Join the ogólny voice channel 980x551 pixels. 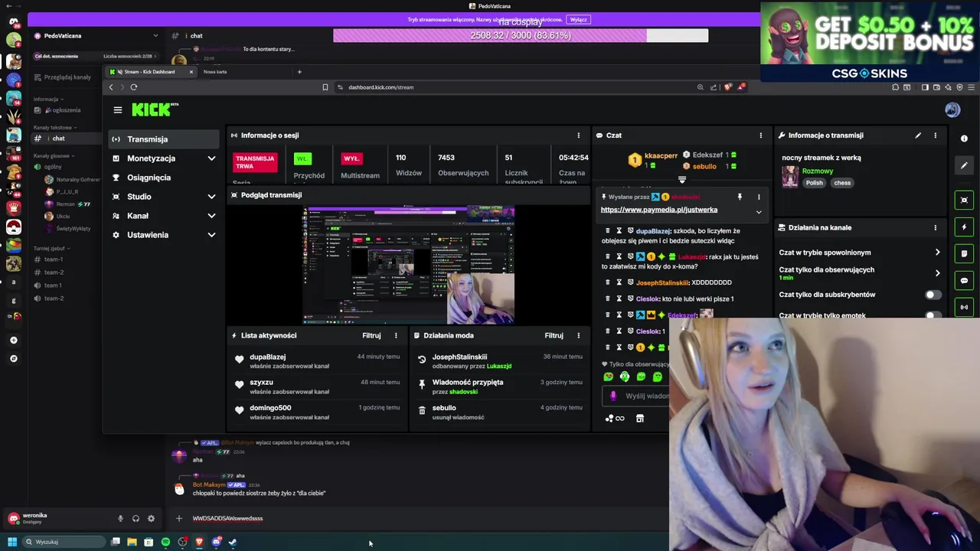[x=53, y=167]
